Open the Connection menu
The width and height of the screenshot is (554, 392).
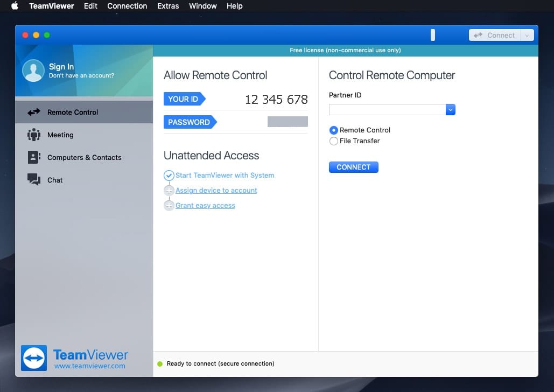(x=127, y=6)
